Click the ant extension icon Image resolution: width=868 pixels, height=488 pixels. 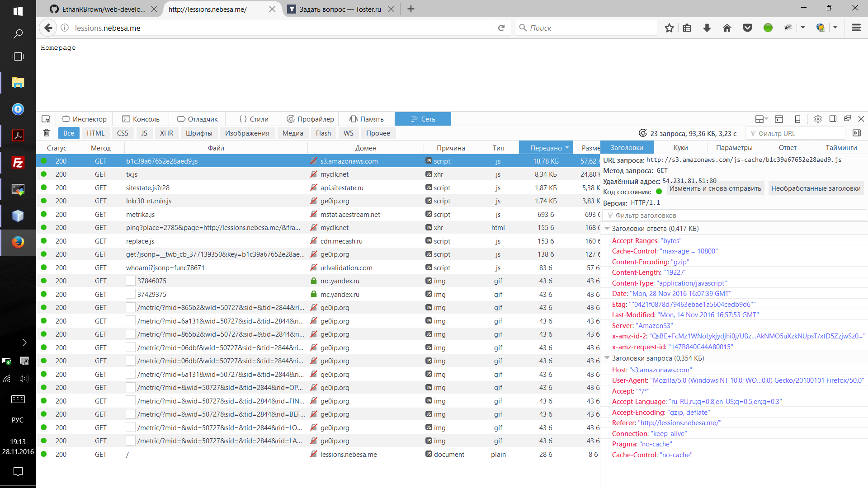coord(788,28)
